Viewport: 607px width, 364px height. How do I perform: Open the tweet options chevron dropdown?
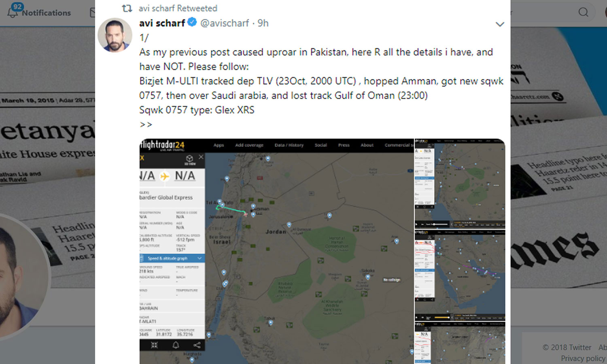(x=500, y=24)
